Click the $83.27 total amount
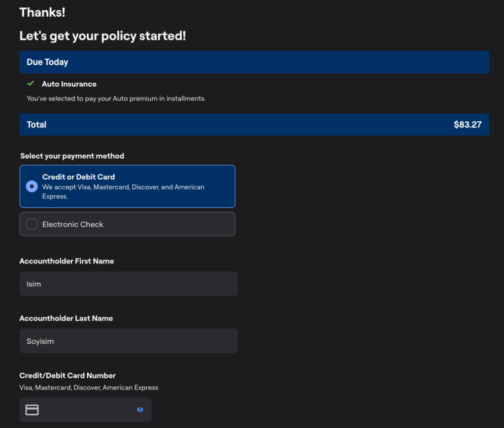The image size is (504, 428). coord(467,125)
